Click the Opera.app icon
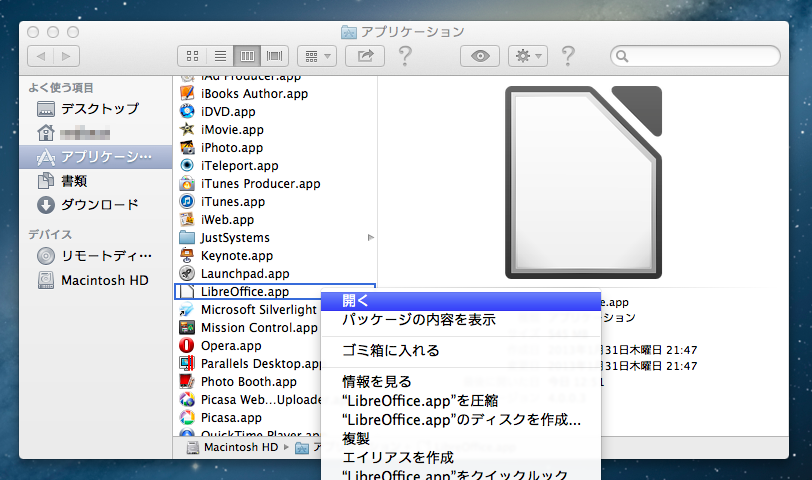The image size is (812, 480). (x=187, y=345)
